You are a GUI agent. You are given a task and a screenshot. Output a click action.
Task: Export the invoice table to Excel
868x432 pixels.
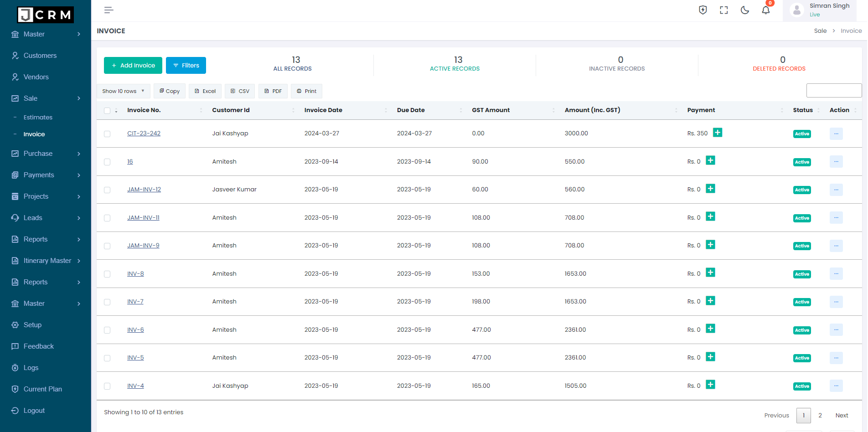tap(205, 91)
